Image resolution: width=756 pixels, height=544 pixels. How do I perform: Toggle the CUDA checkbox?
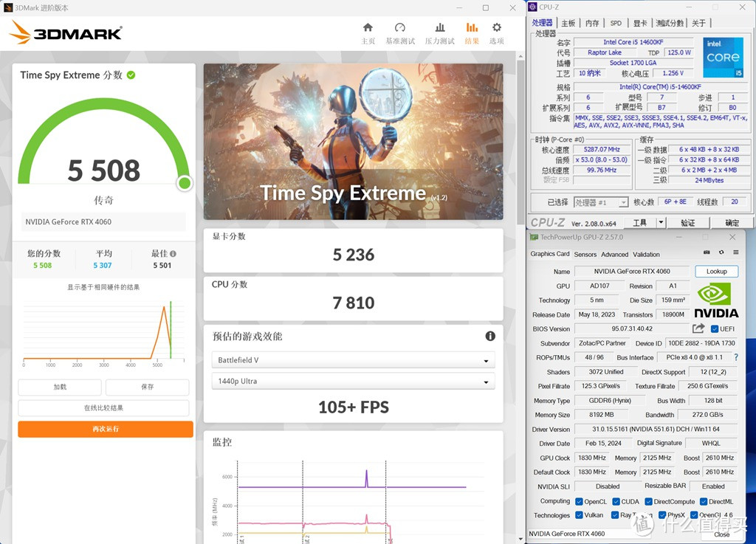point(616,502)
